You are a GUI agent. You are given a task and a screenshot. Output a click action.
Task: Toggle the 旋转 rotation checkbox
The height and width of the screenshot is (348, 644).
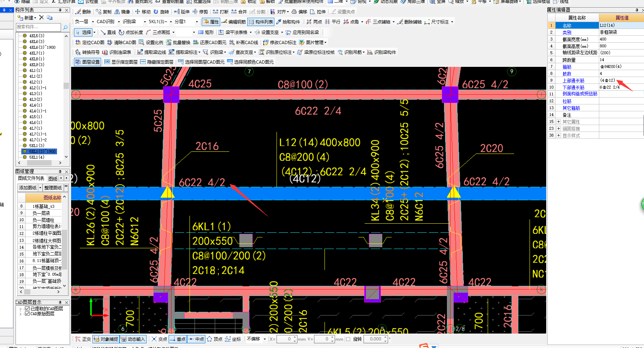[x=348, y=339]
